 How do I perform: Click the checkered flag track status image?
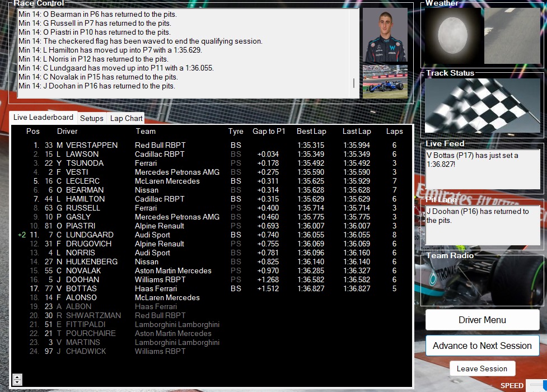(x=483, y=105)
